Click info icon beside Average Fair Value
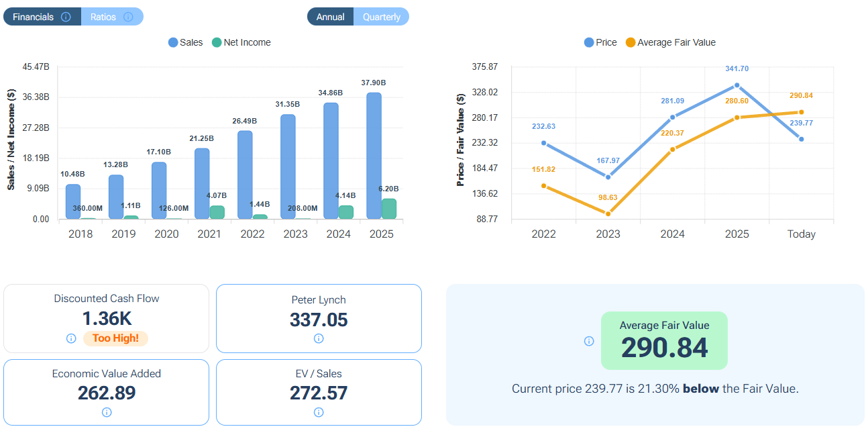Image resolution: width=868 pixels, height=435 pixels. [x=589, y=341]
